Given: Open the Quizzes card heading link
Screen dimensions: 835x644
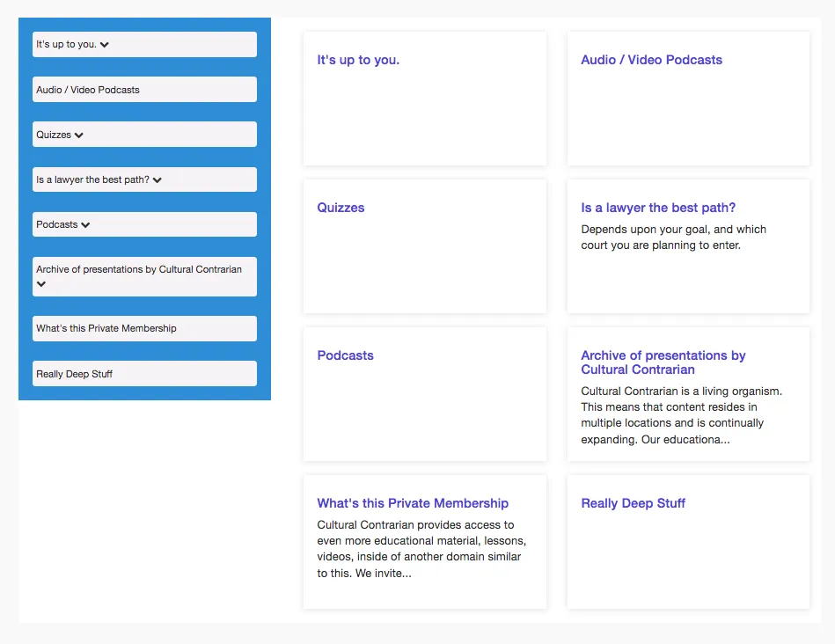Looking at the screenshot, I should click(x=341, y=208).
